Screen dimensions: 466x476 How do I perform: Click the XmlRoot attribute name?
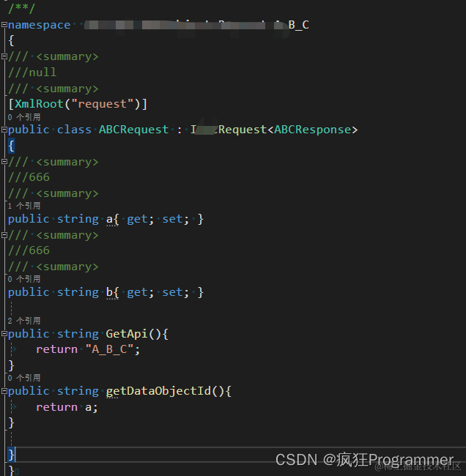[x=39, y=104]
